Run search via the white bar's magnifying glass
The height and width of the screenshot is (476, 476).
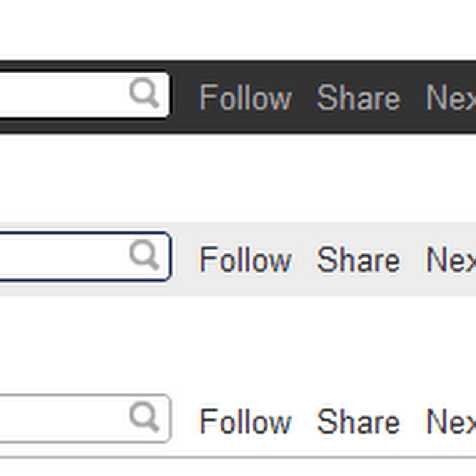[144, 416]
